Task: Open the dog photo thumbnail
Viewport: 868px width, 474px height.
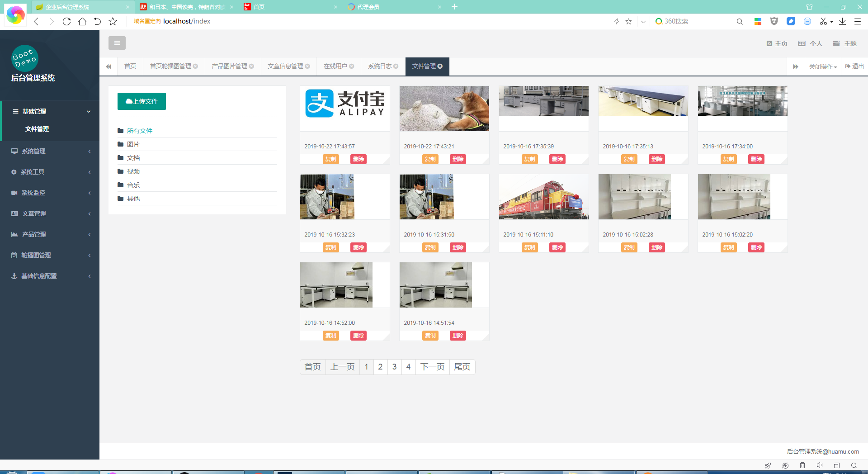Action: pyautogui.click(x=444, y=109)
